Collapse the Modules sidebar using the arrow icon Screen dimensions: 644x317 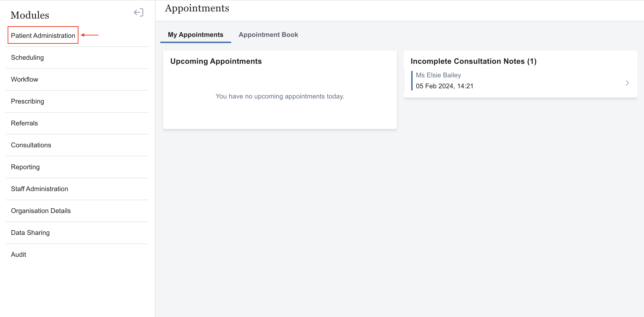pyautogui.click(x=138, y=13)
